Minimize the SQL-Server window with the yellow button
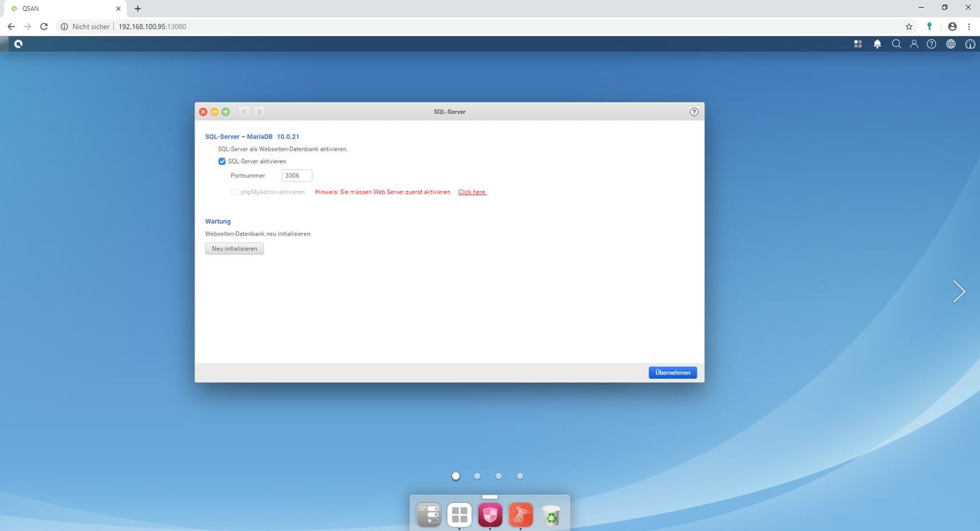This screenshot has width=980, height=531. 214,112
